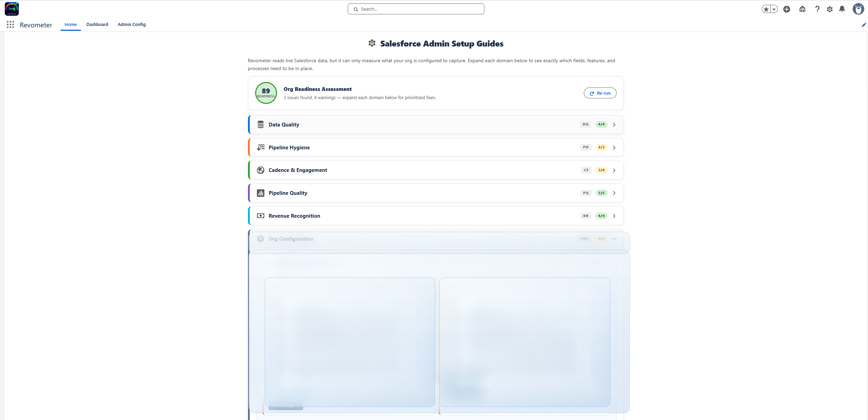Click the Revometer app name
This screenshot has width=868, height=420.
click(x=36, y=25)
